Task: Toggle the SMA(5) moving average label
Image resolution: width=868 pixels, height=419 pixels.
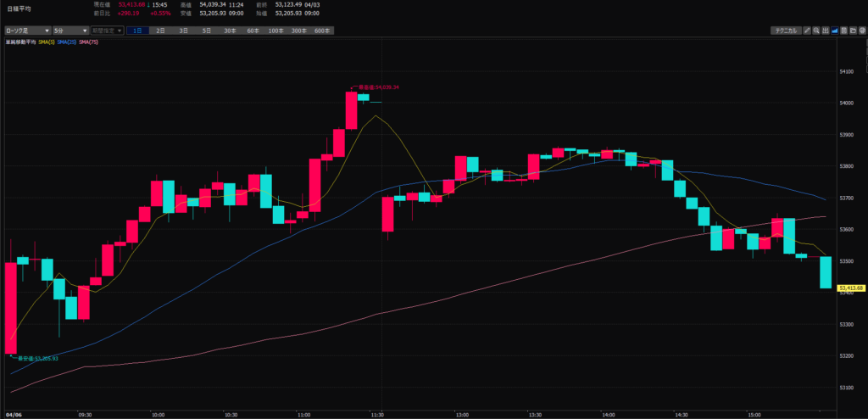Action: coord(47,42)
